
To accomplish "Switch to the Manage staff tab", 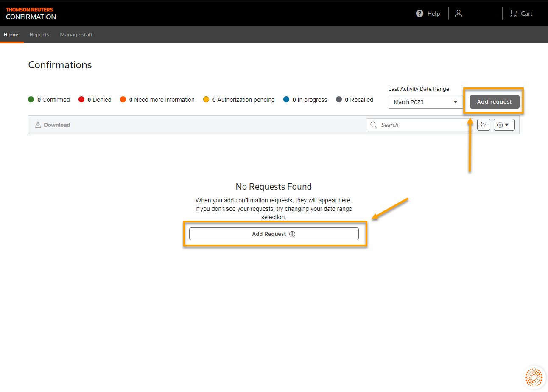I will [76, 34].
